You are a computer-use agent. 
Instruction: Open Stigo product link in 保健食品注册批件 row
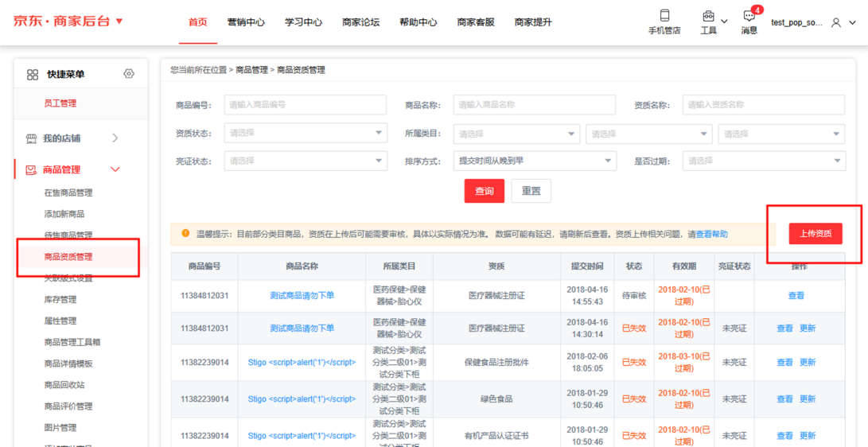[302, 363]
